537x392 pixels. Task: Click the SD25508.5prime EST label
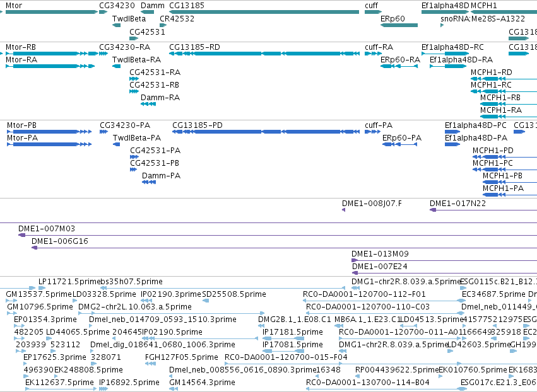tap(234, 294)
